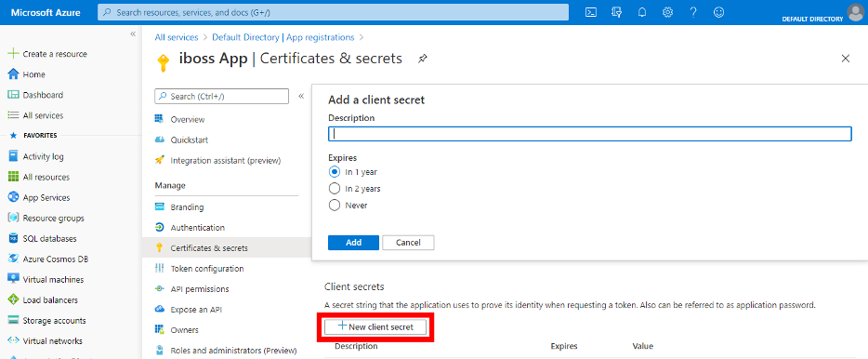Open Virtual networks favorite
The width and height of the screenshot is (868, 359).
[x=45, y=340]
